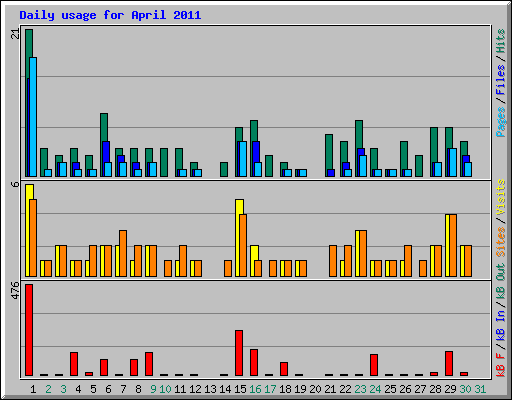This screenshot has width=512, height=400.
Task: Select day "2" on the x-axis
Action: (48, 389)
